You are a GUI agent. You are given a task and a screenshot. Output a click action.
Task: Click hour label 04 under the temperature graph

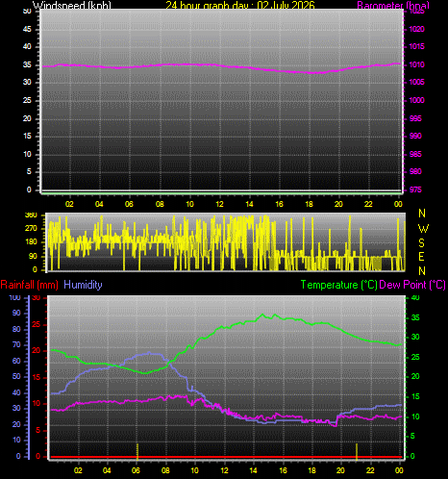coord(107,470)
